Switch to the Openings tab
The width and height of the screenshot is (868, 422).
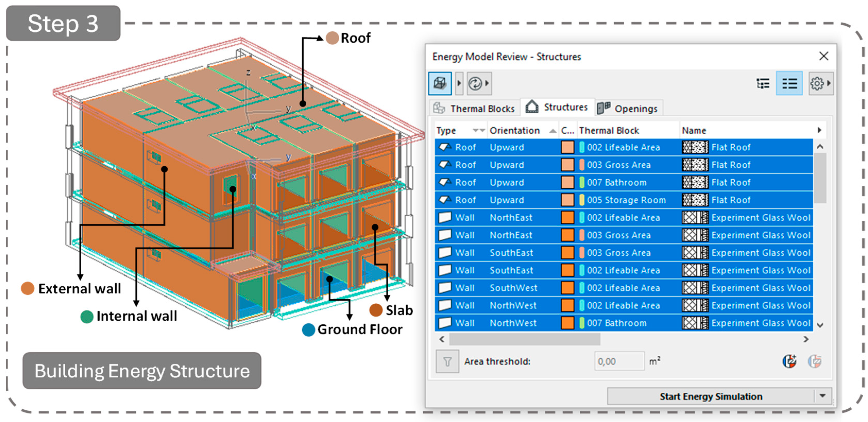pyautogui.click(x=629, y=108)
